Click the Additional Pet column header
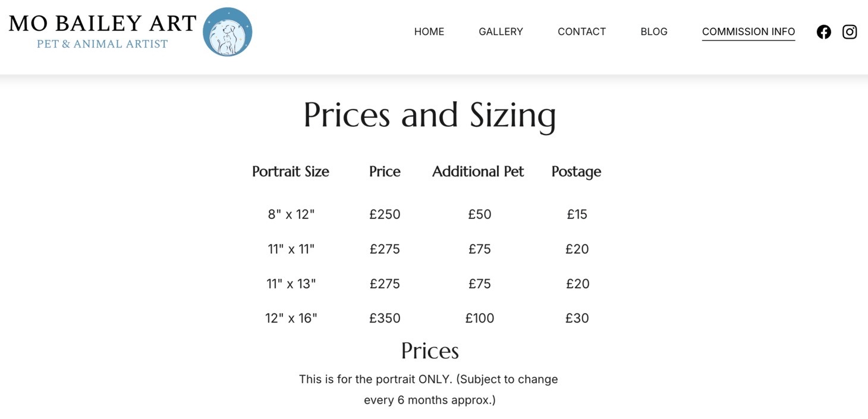This screenshot has width=868, height=419. 478,171
